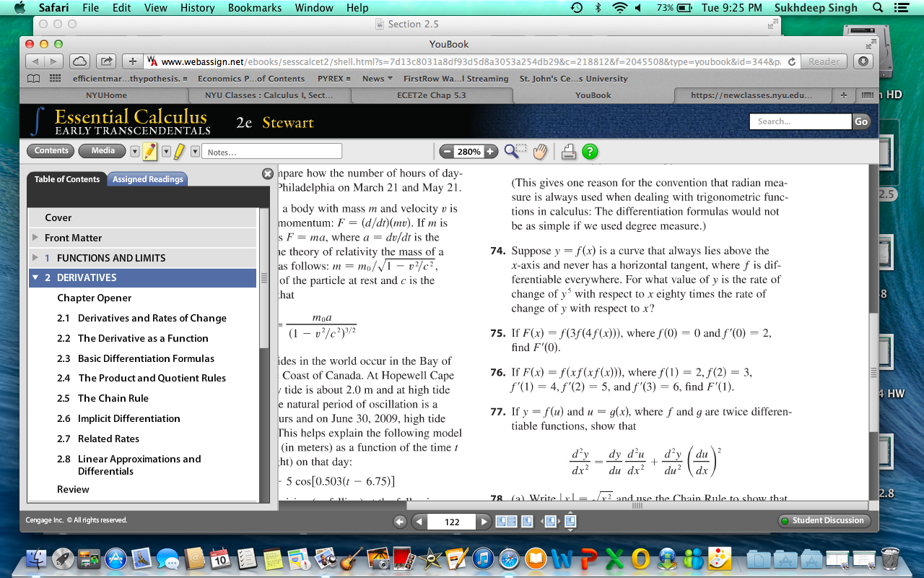Switch to ECET2e Chap 5.3 tab

tap(432, 95)
